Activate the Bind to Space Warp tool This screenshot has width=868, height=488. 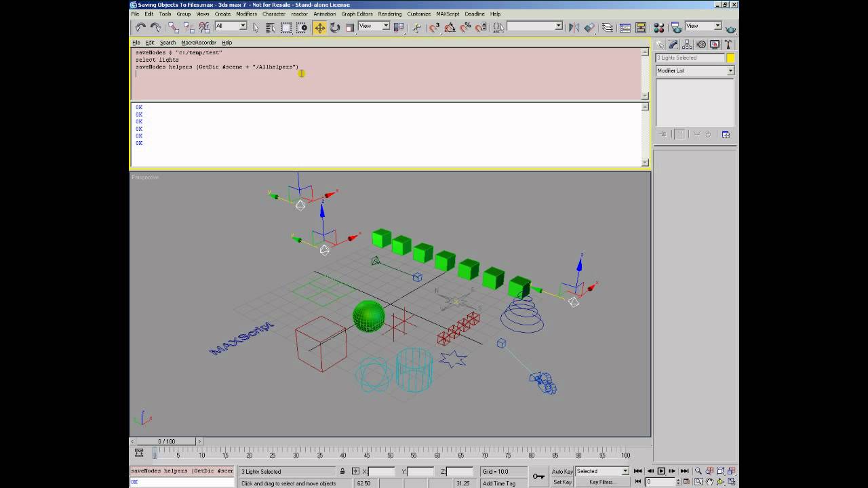pos(204,27)
